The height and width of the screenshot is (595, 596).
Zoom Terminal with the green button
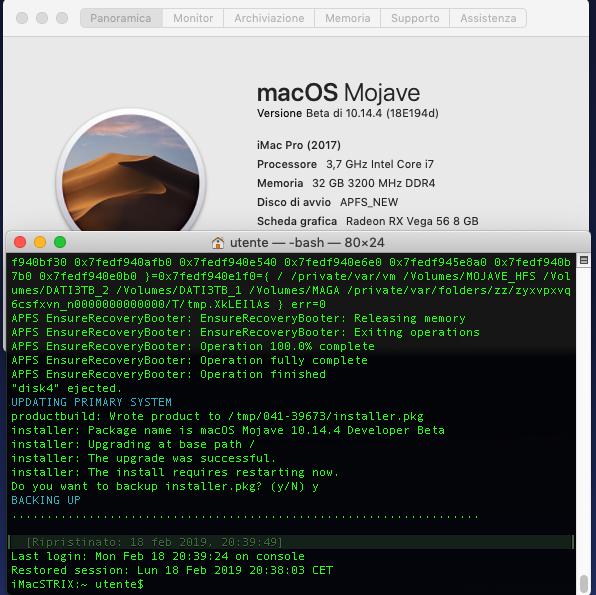click(x=60, y=242)
